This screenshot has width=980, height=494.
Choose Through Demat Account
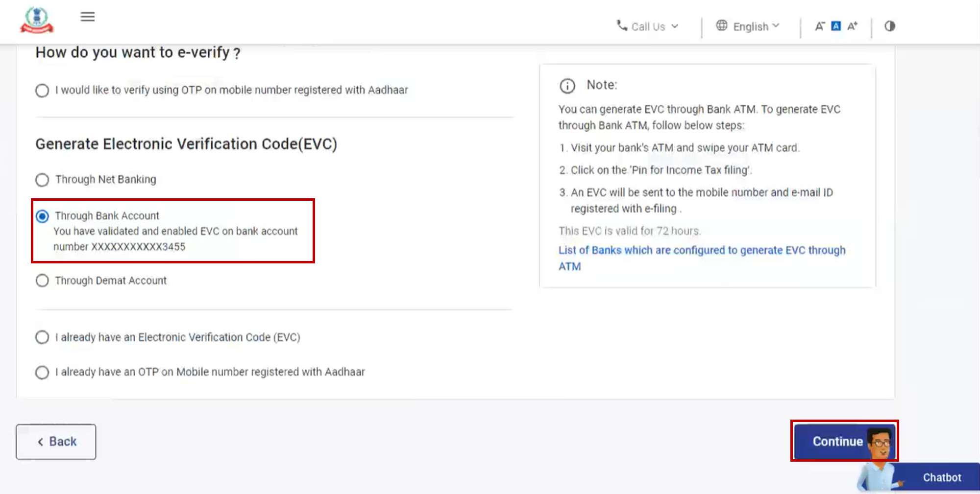(42, 281)
